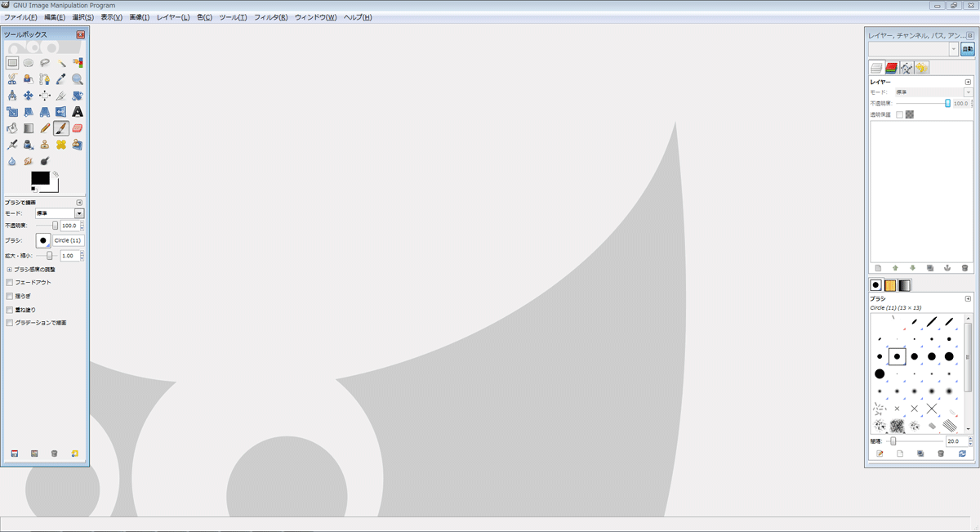Select the Fuzzy Select magic wand tool
The height and width of the screenshot is (532, 980).
61,63
